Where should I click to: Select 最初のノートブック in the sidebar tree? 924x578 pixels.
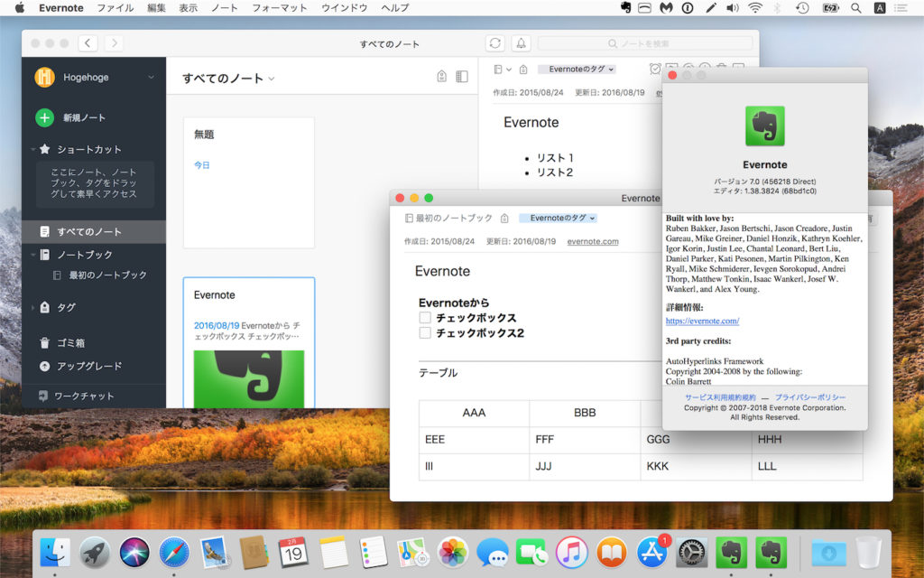pos(108,275)
